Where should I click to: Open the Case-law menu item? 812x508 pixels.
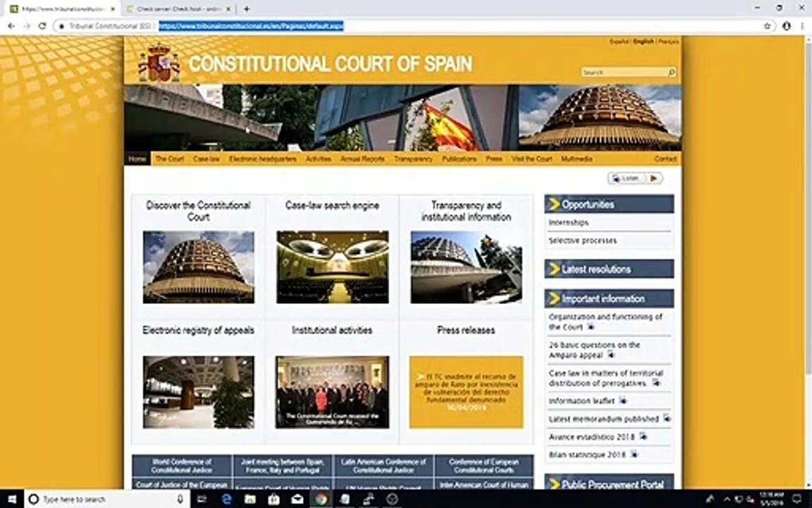(x=206, y=159)
